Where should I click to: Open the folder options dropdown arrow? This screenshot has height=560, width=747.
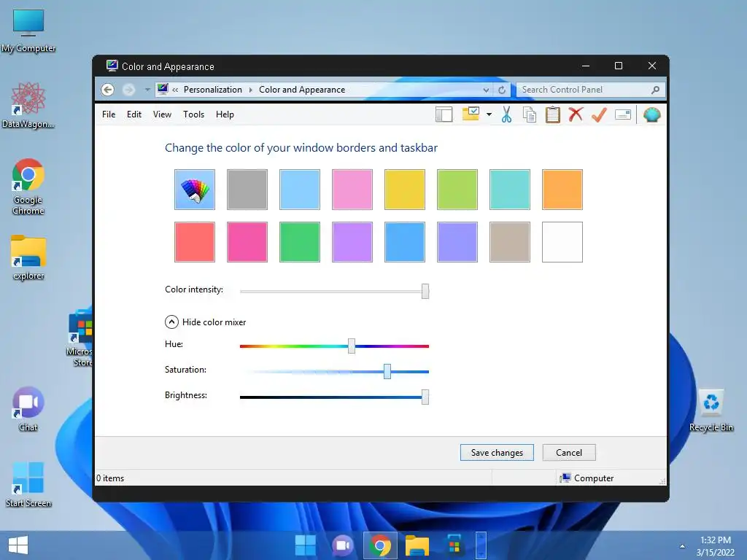pyautogui.click(x=489, y=114)
